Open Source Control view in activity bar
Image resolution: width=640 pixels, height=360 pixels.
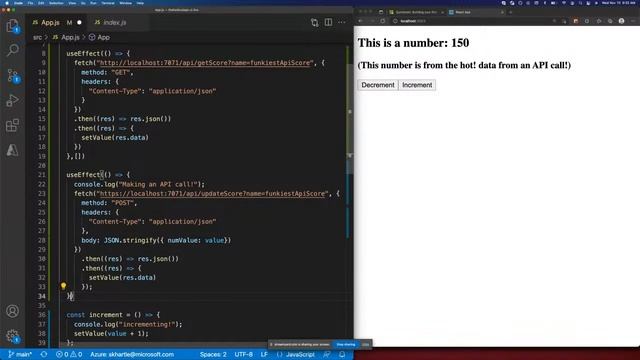(12, 76)
